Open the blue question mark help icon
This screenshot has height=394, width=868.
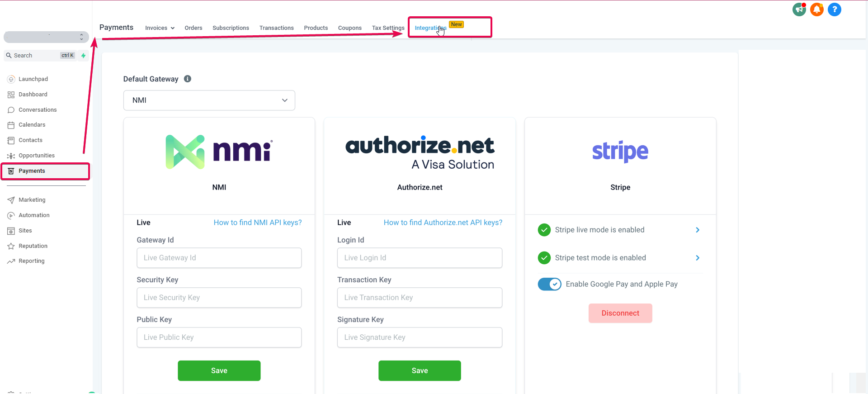pyautogui.click(x=834, y=9)
